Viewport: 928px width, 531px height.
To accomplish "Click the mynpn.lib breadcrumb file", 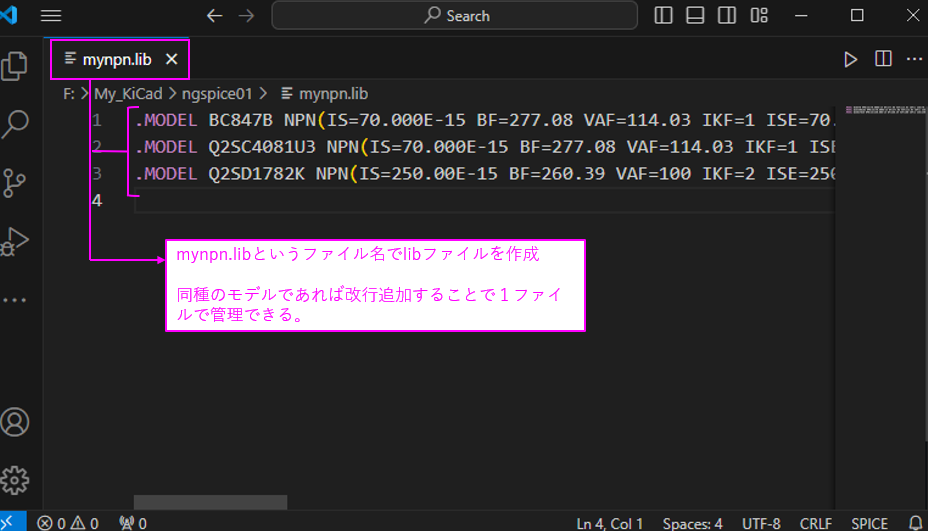I will [333, 94].
